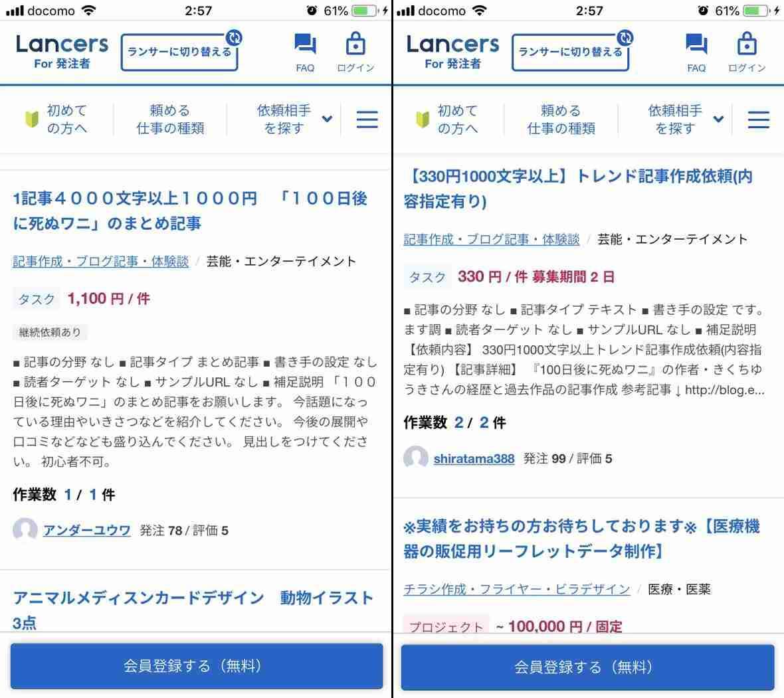The width and height of the screenshot is (784, 698).
Task: Click 会員登録する（無料） button in right screen
Action: (587, 667)
